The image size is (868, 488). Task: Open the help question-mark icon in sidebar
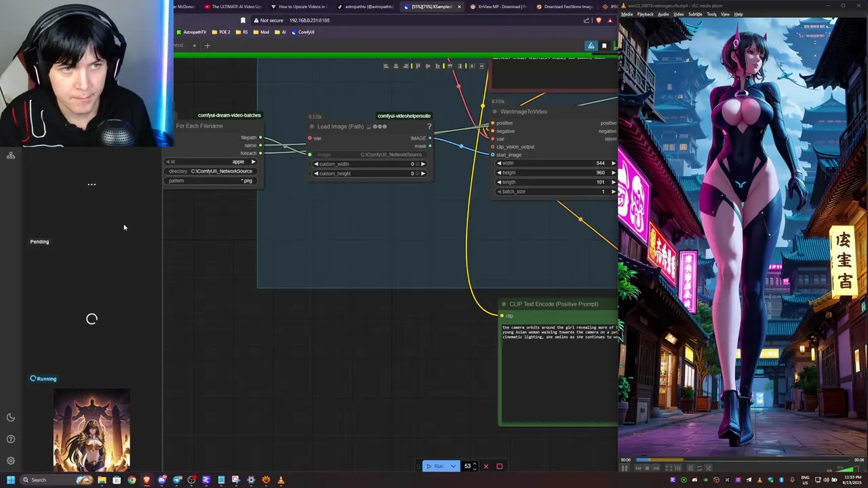(11, 439)
